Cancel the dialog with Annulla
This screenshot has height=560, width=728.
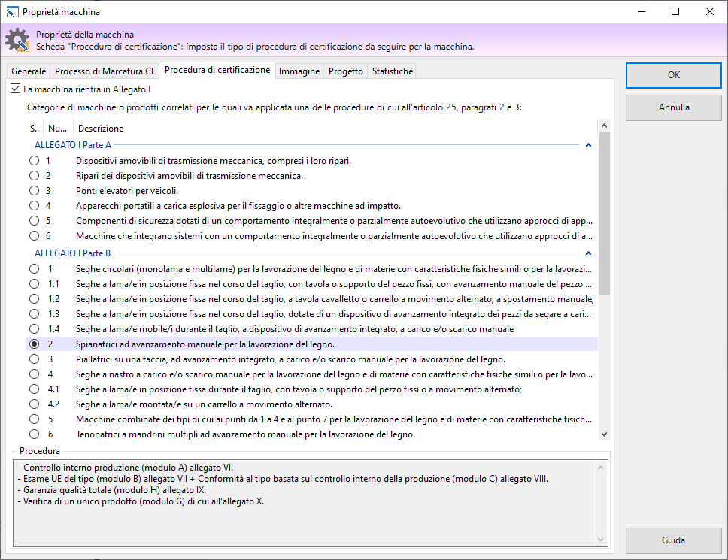point(672,107)
